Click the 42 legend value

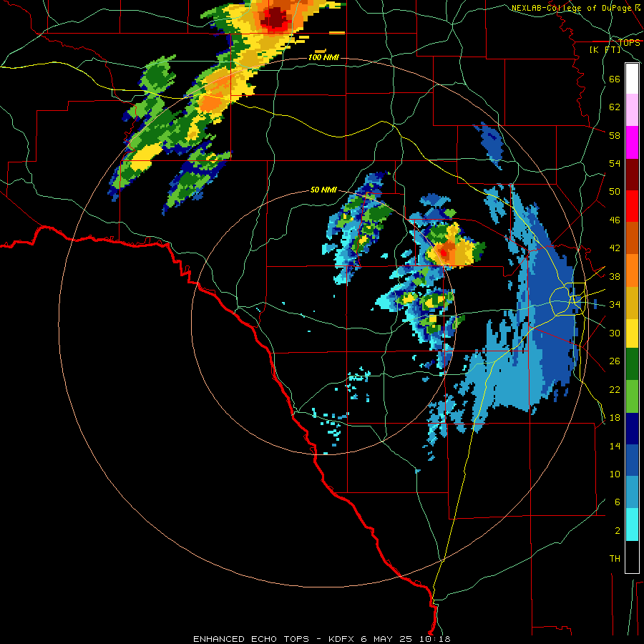tap(615, 248)
